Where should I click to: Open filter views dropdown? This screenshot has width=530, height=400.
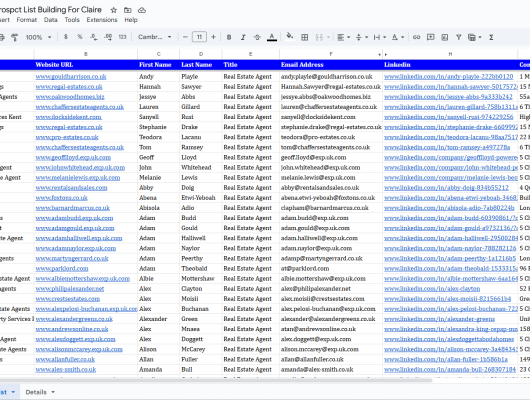point(474,37)
